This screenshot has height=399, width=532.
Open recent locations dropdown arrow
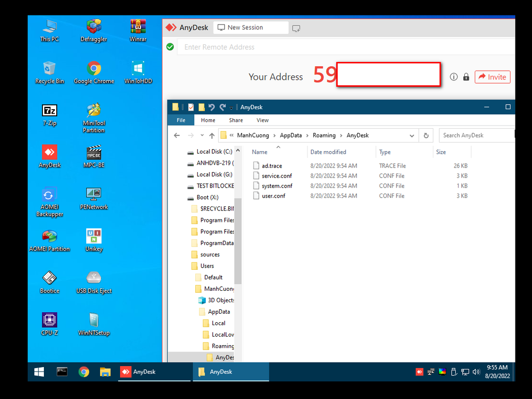202,135
